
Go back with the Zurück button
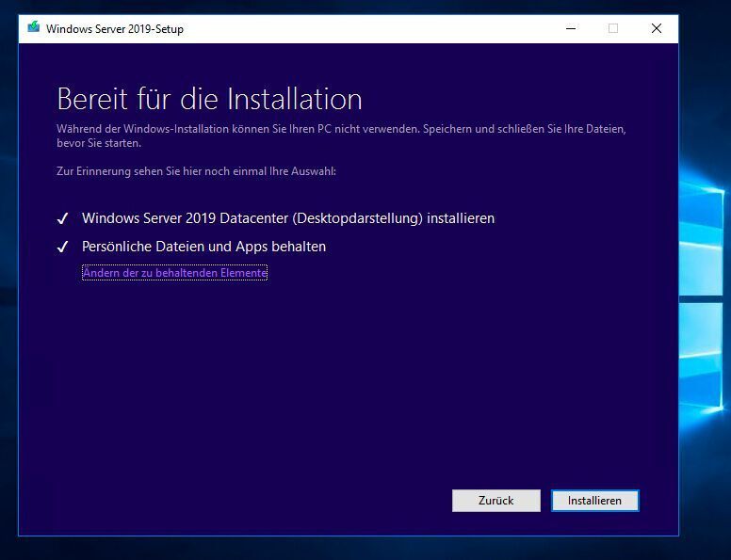point(496,501)
